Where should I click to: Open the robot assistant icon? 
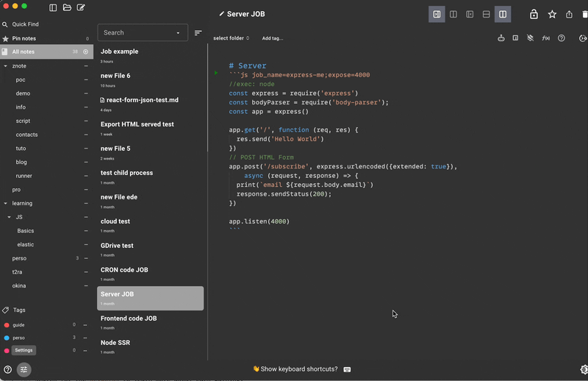(501, 38)
